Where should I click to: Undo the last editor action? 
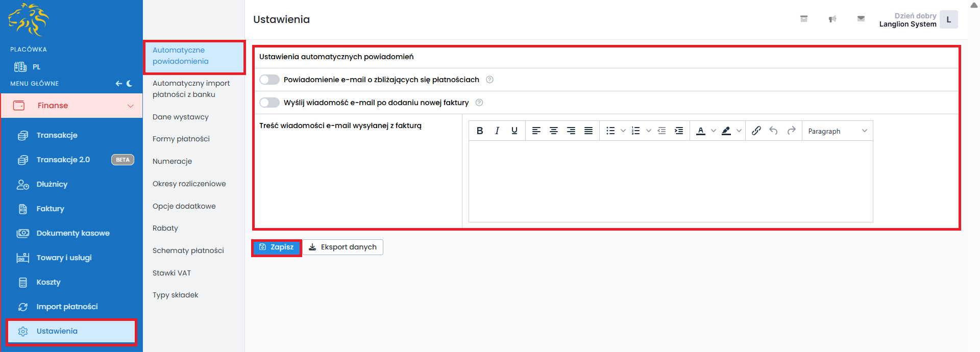[x=774, y=131]
